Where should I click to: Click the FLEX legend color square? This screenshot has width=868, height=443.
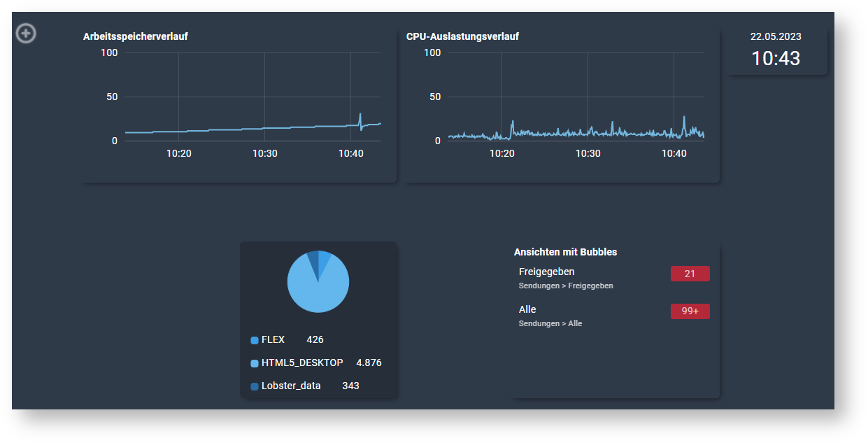[x=255, y=341]
